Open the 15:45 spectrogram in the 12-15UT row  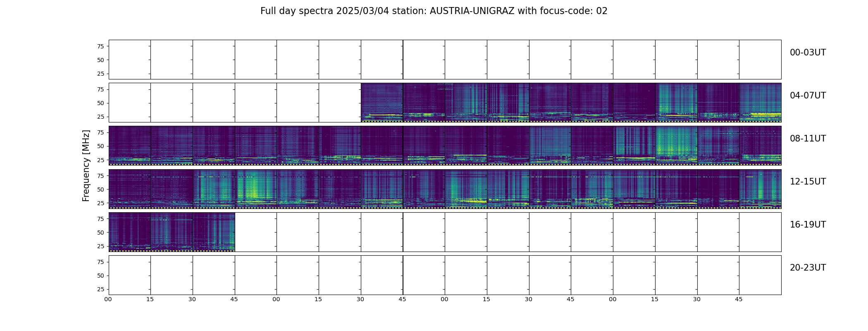pos(760,189)
